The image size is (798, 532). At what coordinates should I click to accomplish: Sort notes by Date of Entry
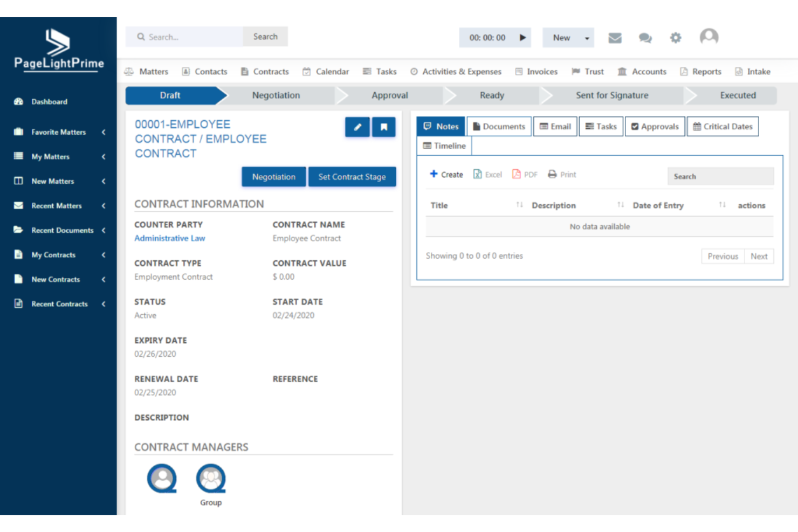point(722,205)
